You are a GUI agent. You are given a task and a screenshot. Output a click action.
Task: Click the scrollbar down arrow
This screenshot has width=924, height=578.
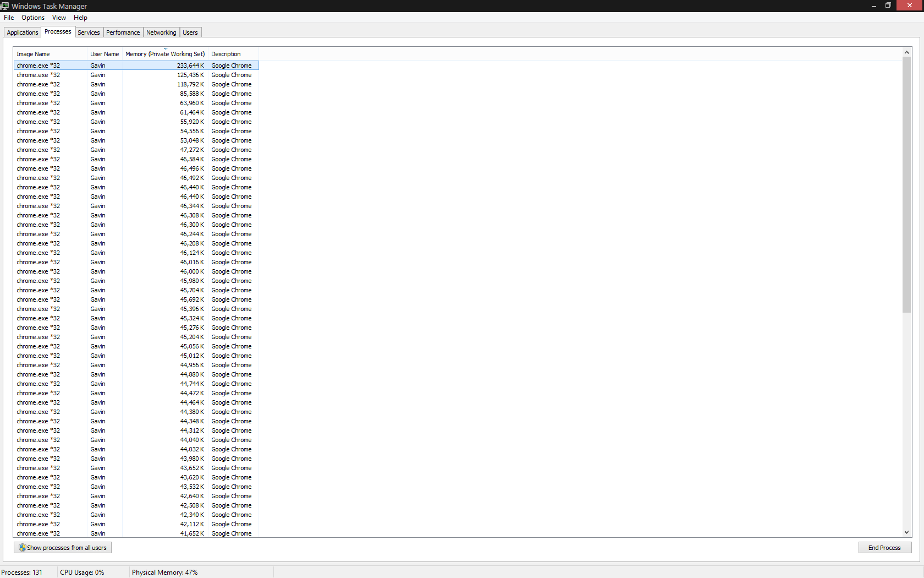click(906, 532)
